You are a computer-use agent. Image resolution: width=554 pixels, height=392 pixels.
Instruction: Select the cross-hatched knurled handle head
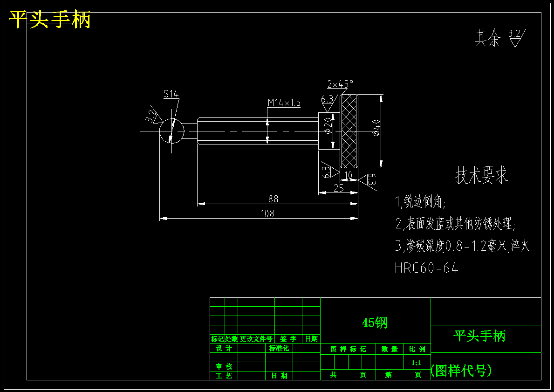349,131
